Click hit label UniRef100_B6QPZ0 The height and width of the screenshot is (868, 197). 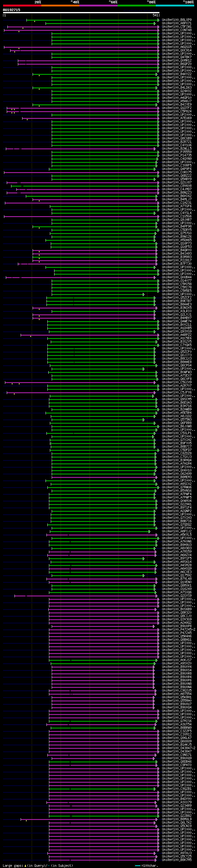click(x=177, y=64)
